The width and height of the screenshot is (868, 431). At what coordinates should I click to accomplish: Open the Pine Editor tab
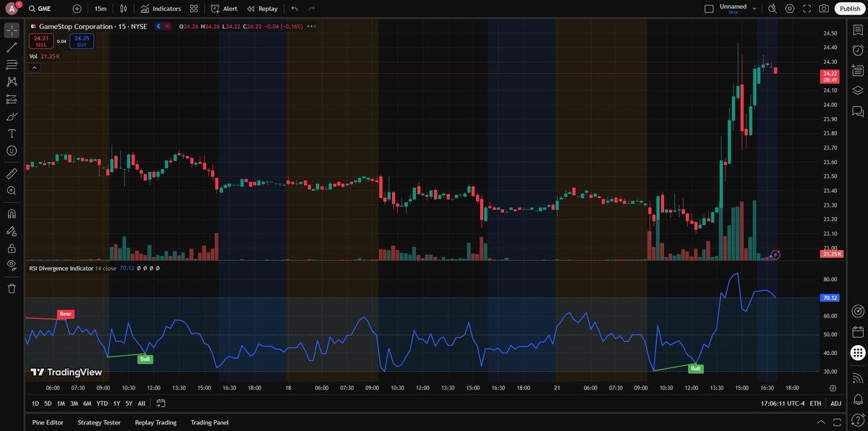(48, 422)
